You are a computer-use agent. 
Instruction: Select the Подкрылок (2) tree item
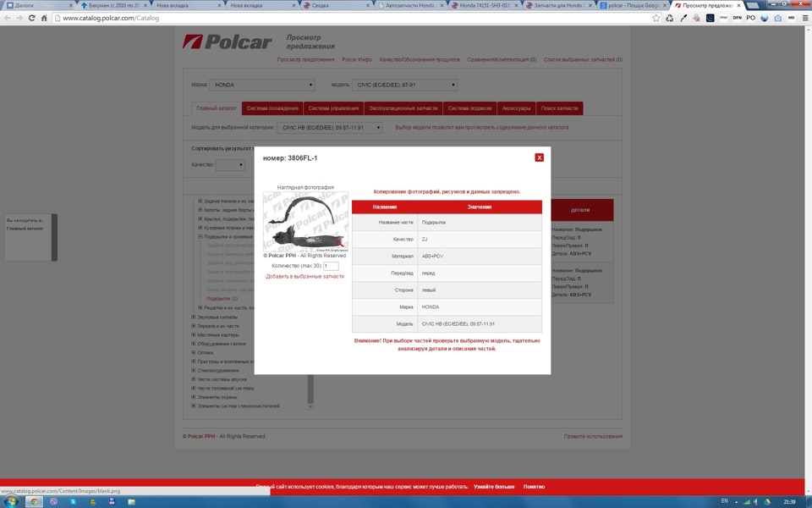222,299
